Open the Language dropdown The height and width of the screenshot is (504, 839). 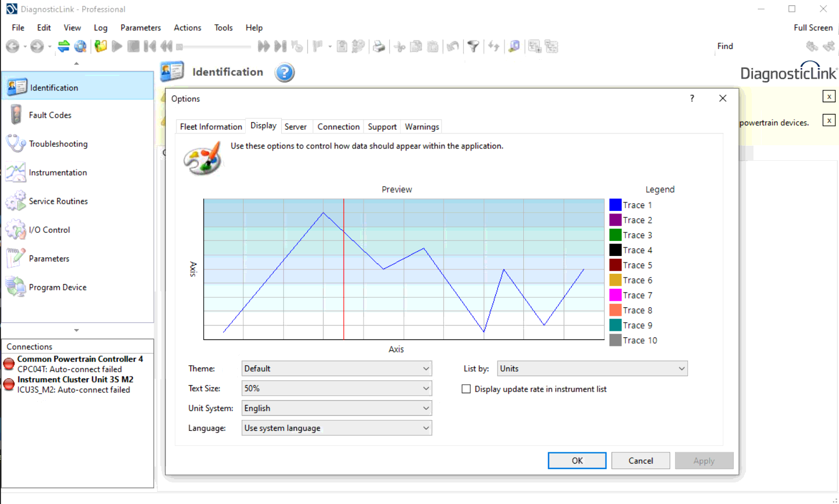click(x=337, y=428)
